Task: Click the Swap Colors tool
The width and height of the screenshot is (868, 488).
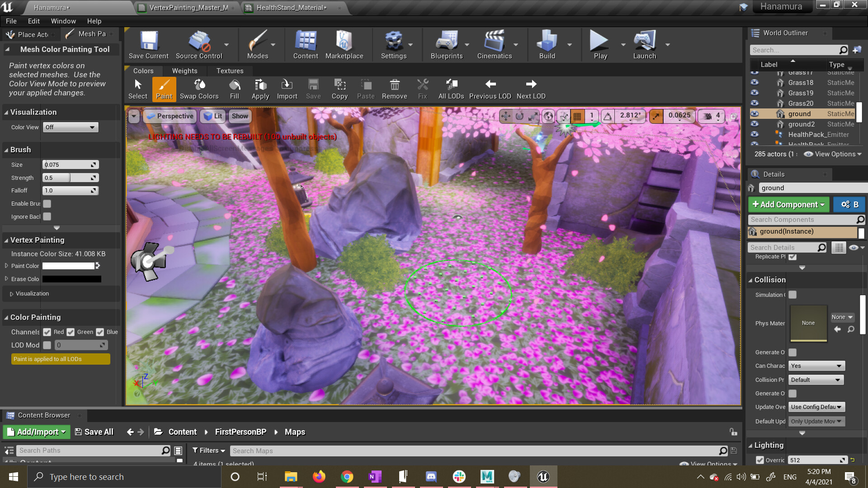Action: coord(199,89)
